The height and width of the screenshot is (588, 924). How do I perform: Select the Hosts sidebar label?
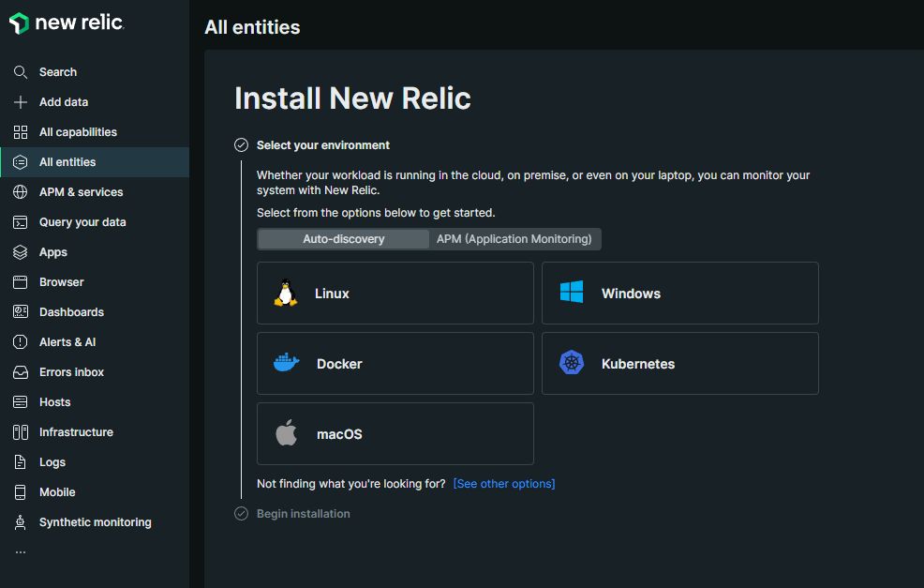point(54,402)
